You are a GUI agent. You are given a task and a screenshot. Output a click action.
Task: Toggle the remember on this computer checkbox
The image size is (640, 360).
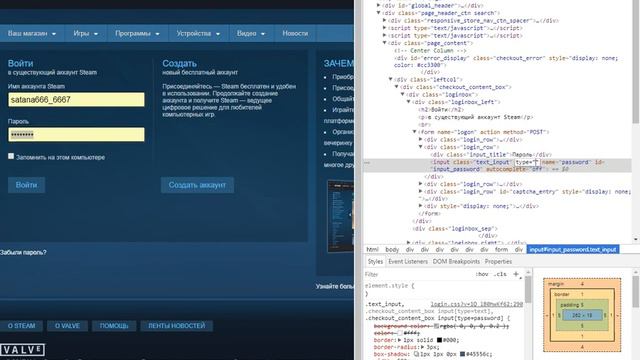(11, 156)
